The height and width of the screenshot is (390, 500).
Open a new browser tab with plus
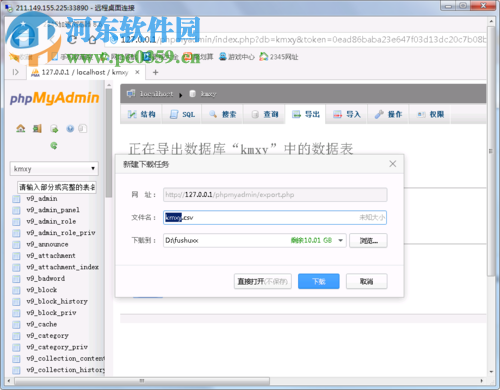click(155, 72)
